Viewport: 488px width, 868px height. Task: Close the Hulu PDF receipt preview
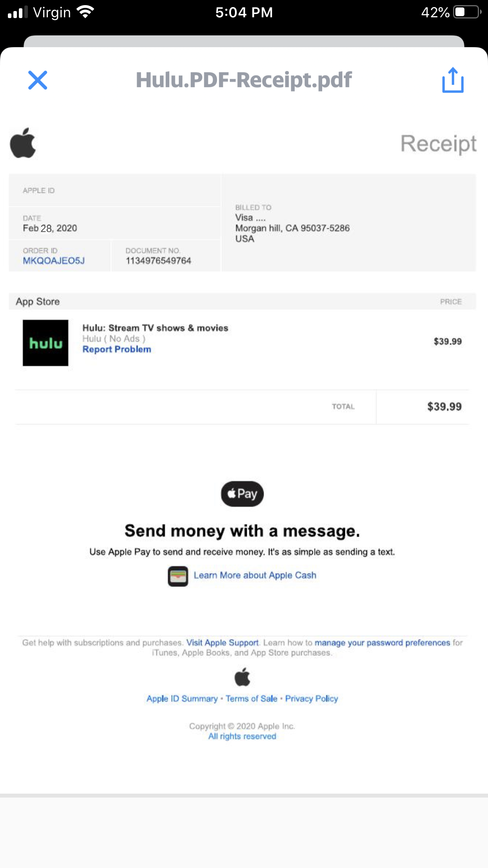38,80
